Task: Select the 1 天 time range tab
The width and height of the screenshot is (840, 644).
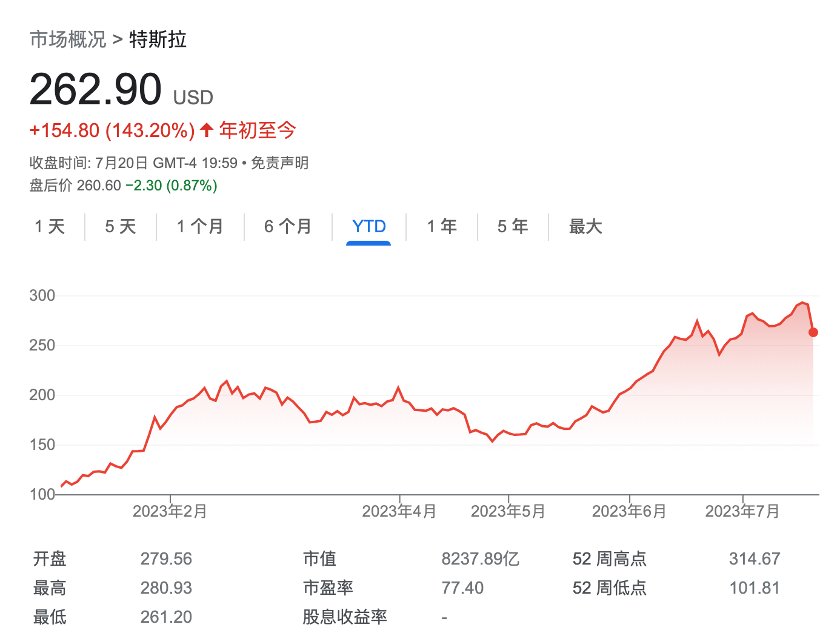Action: coord(50,227)
